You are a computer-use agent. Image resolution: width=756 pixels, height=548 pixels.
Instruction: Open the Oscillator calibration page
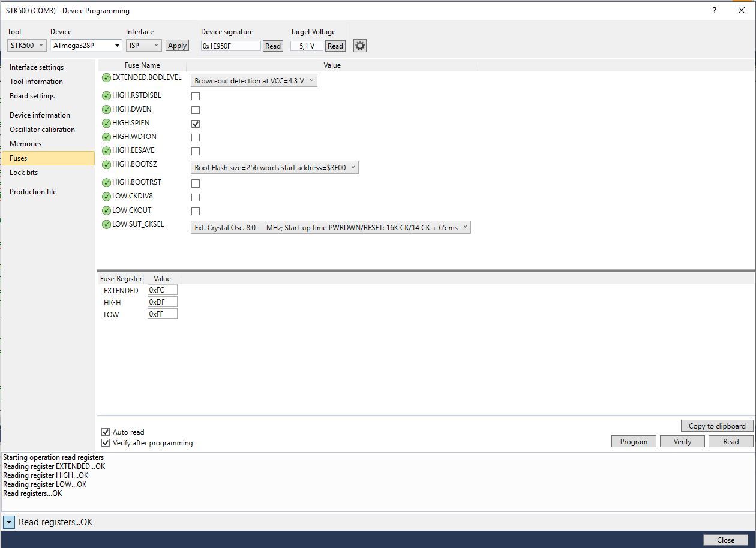click(x=42, y=130)
